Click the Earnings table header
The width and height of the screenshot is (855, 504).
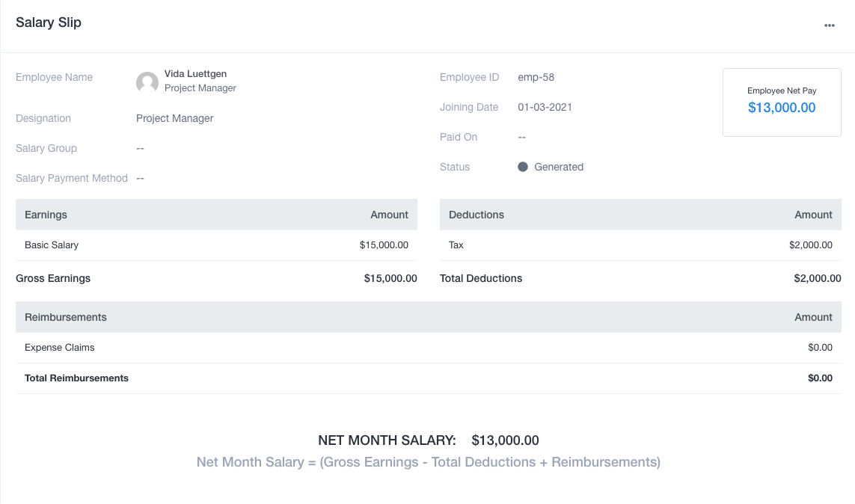[46, 215]
